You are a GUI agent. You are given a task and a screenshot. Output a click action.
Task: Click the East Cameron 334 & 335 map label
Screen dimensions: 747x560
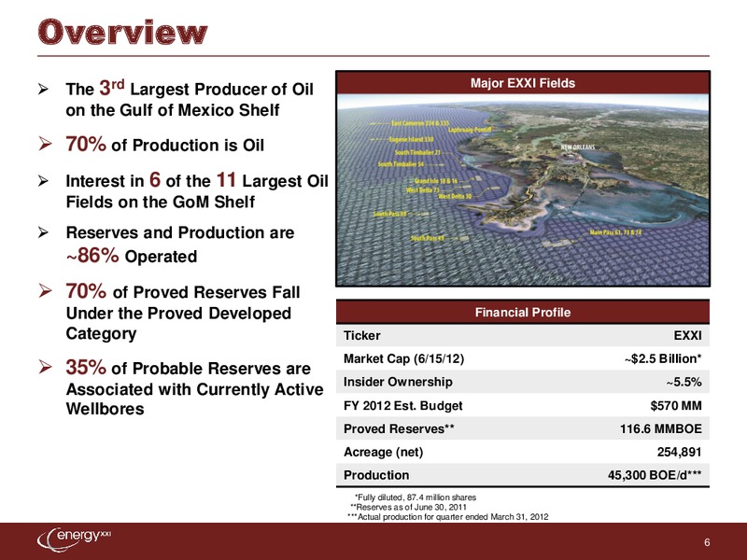pyautogui.click(x=420, y=123)
